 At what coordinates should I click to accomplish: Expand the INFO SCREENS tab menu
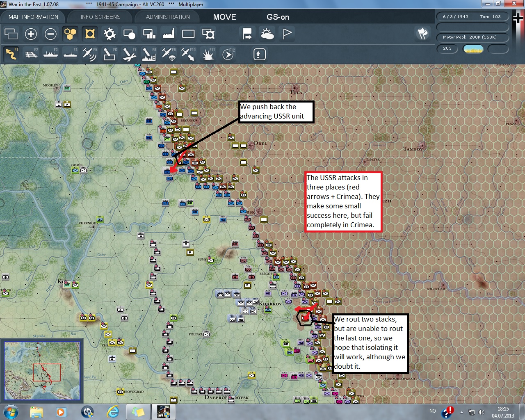100,17
